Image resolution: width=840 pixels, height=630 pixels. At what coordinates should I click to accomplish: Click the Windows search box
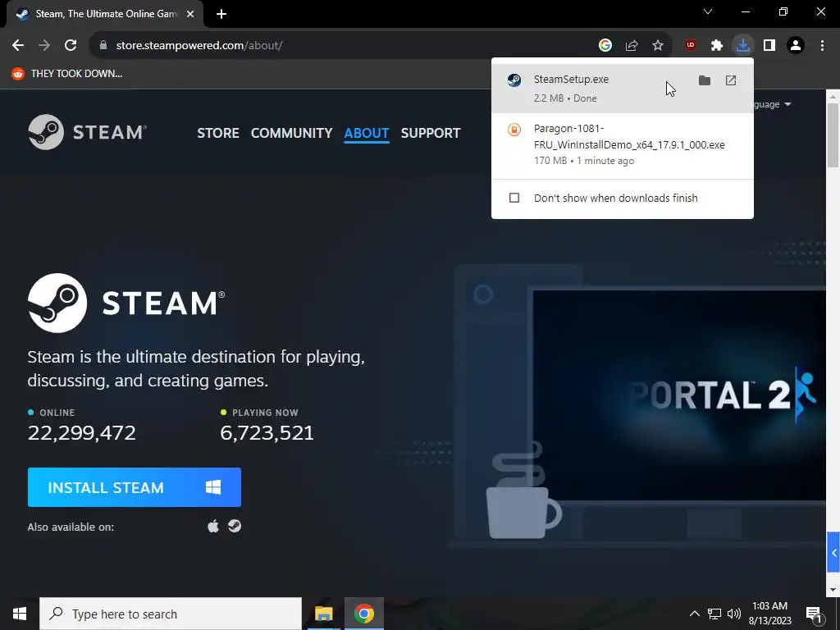tap(171, 614)
